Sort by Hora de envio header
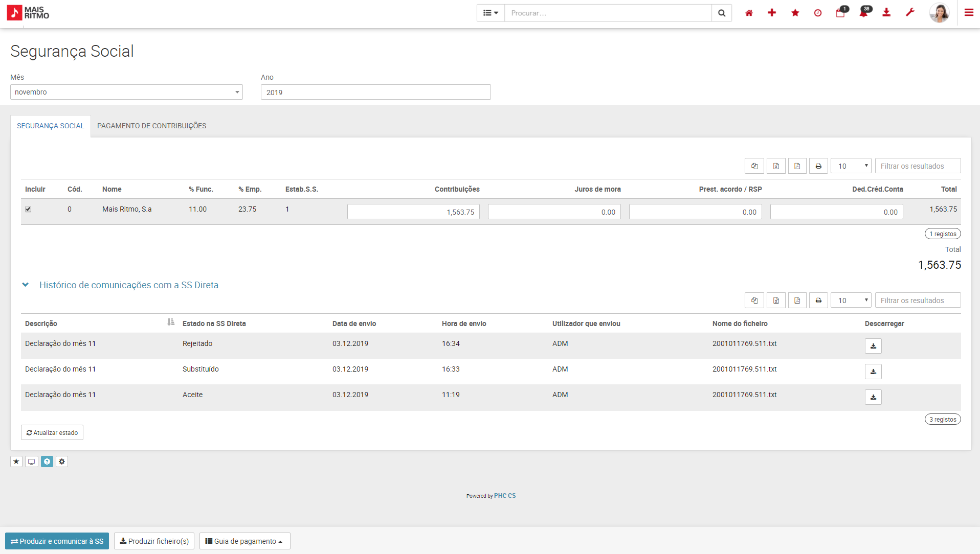This screenshot has width=980, height=554. pos(464,324)
